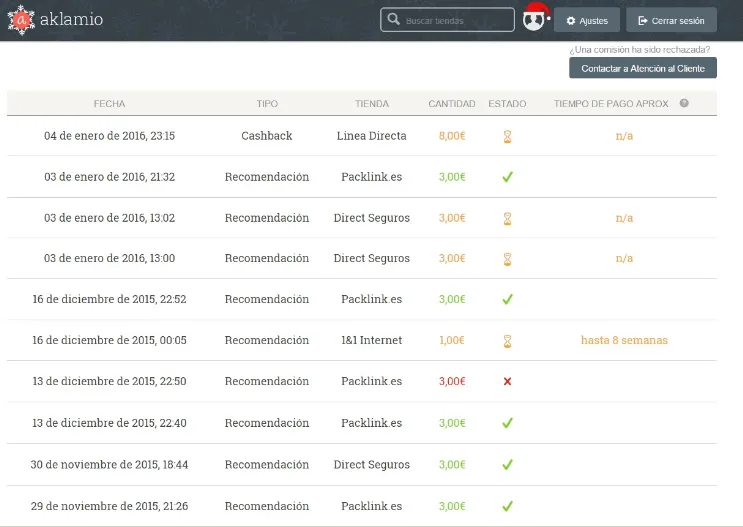Click Cerrar sesión to log out
This screenshot has height=527, width=743.
671,20
